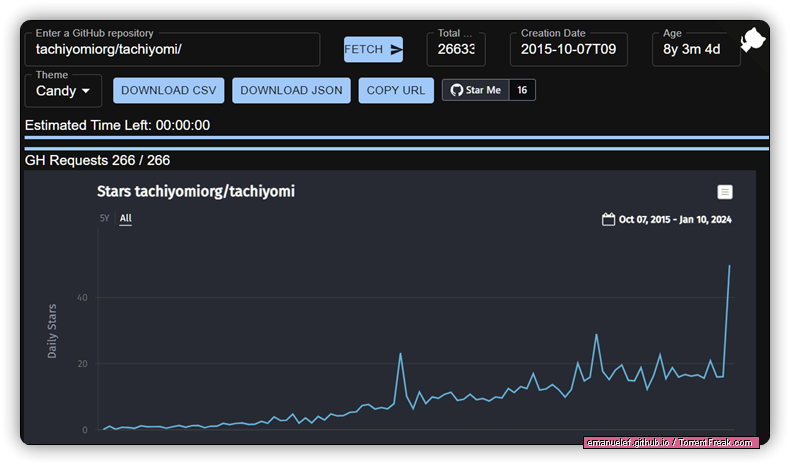Click the Daily Stars axis label
This screenshot has width=790, height=465.
click(52, 331)
